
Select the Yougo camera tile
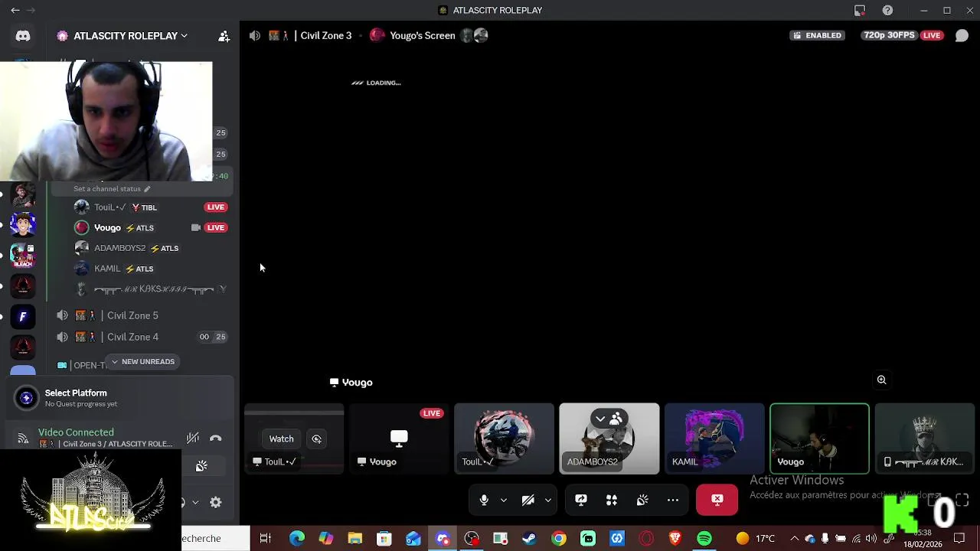tap(819, 439)
